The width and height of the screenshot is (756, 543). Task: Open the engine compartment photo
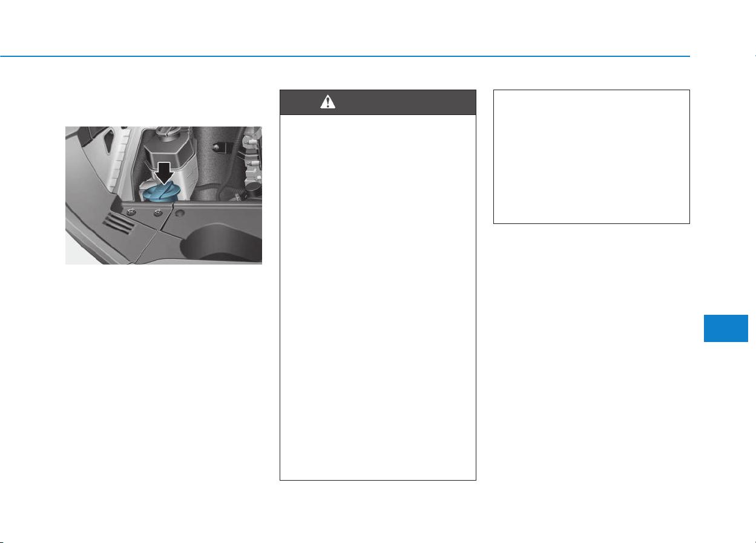[x=163, y=195]
